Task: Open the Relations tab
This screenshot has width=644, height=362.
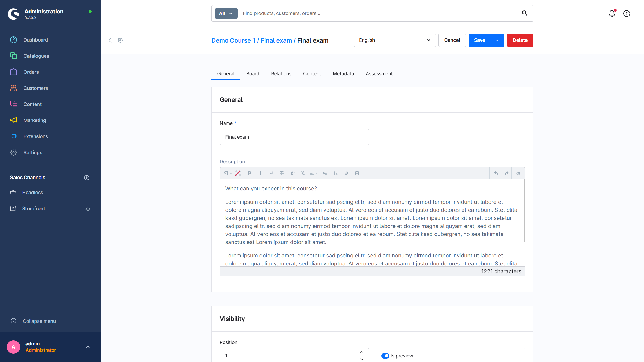Action: pyautogui.click(x=281, y=74)
